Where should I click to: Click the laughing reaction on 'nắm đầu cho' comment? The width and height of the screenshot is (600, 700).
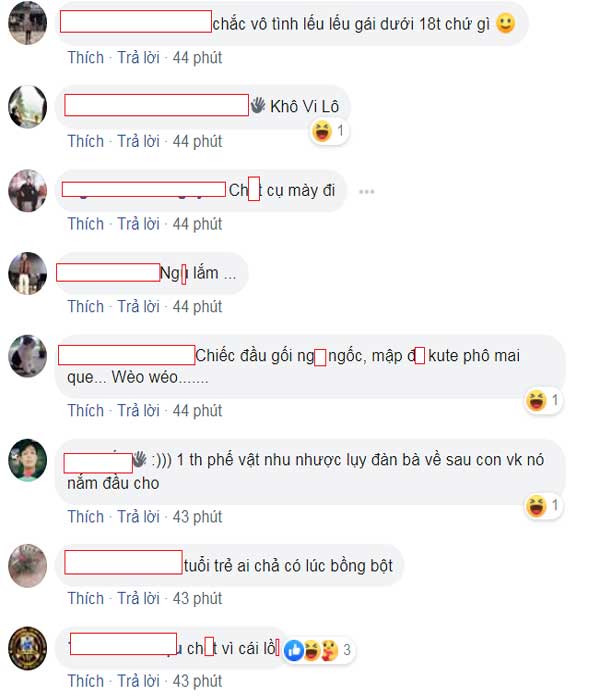click(x=536, y=506)
